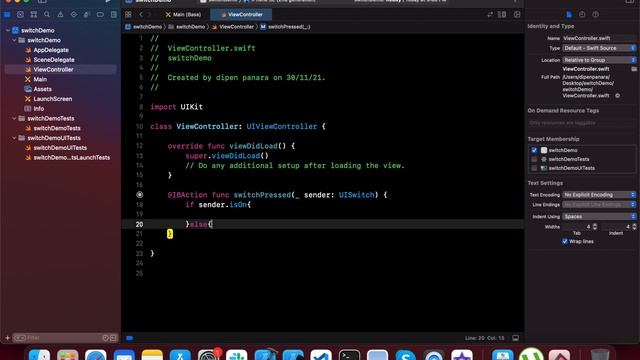Click the IBAction connection circle in gutter

140,195
